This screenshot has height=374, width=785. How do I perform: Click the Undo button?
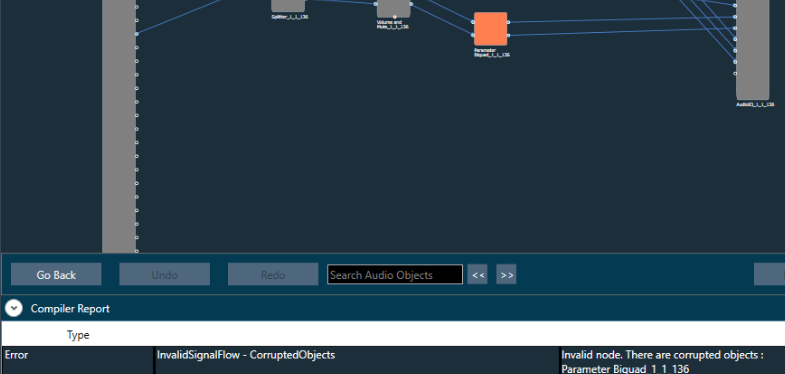coord(165,274)
